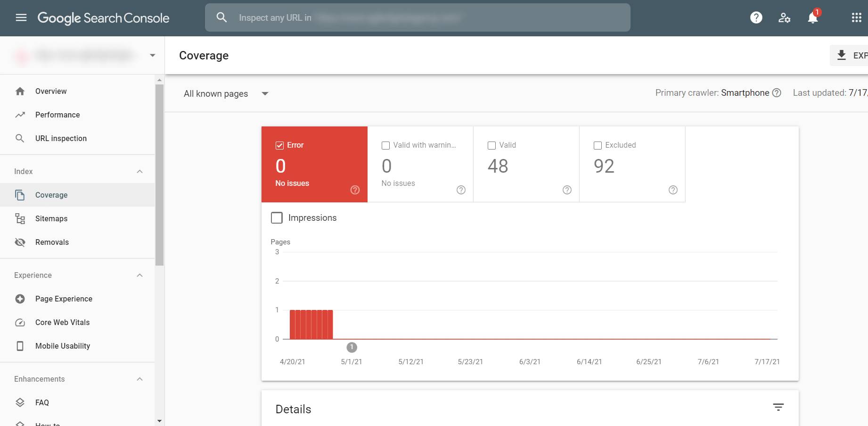Check the Impressions checkbox above the chart

(277, 217)
